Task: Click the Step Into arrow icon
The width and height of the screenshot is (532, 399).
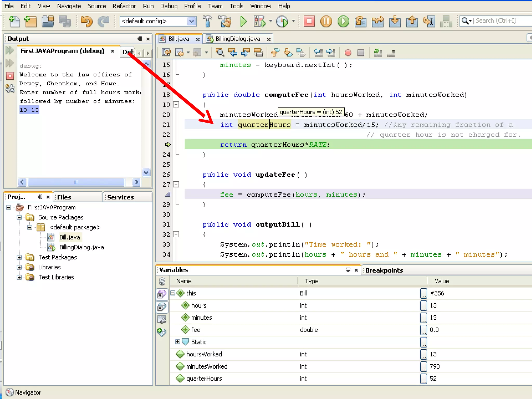Action: click(x=395, y=22)
